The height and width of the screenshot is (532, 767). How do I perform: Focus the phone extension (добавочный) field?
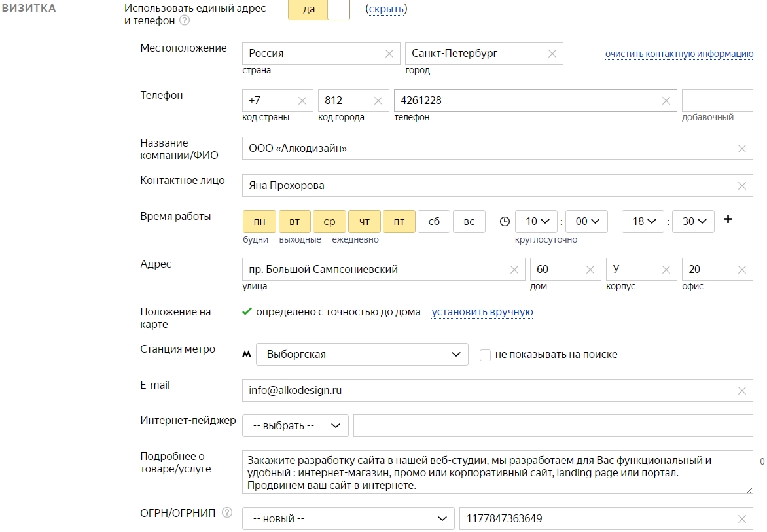[718, 101]
